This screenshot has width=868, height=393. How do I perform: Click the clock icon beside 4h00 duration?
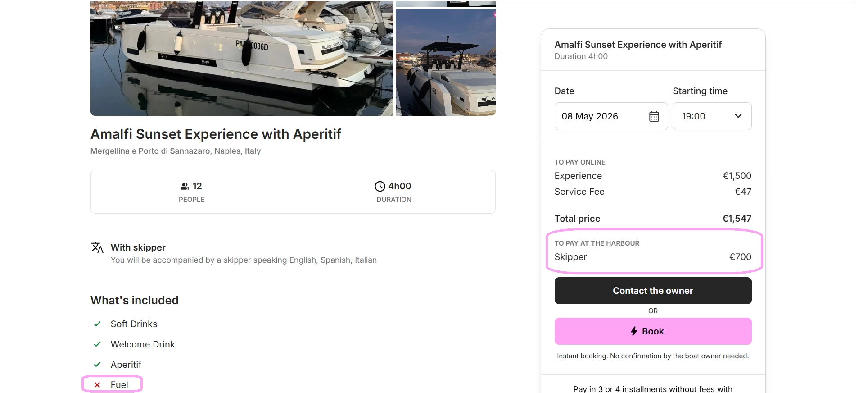[x=380, y=186]
